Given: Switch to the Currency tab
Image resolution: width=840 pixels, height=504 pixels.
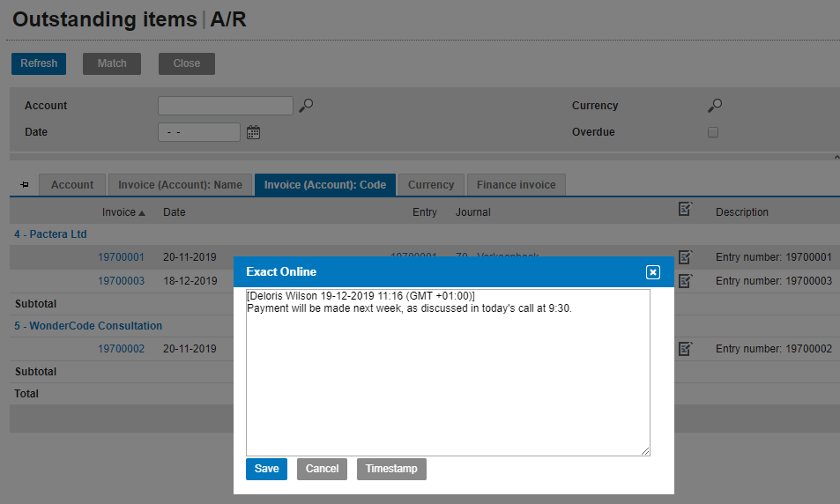Looking at the screenshot, I should point(431,185).
